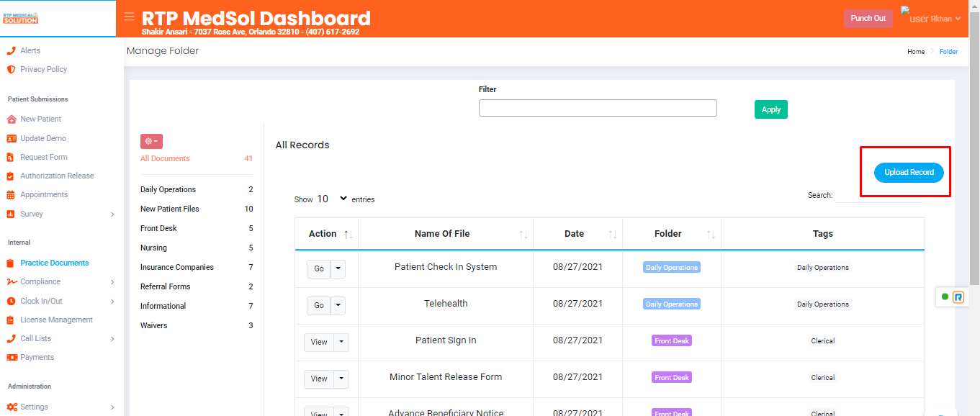Click the Home breadcrumb link
The image size is (980, 416).
tap(916, 52)
